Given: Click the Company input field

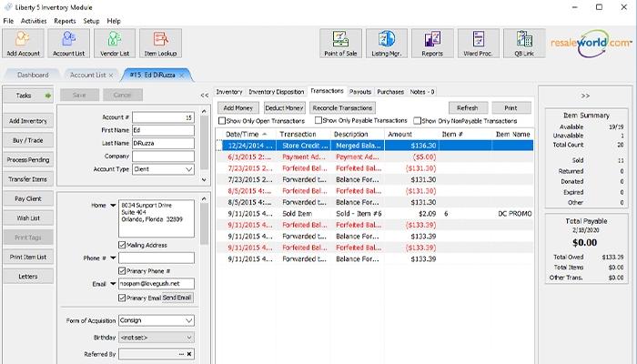Looking at the screenshot, I should (x=163, y=157).
